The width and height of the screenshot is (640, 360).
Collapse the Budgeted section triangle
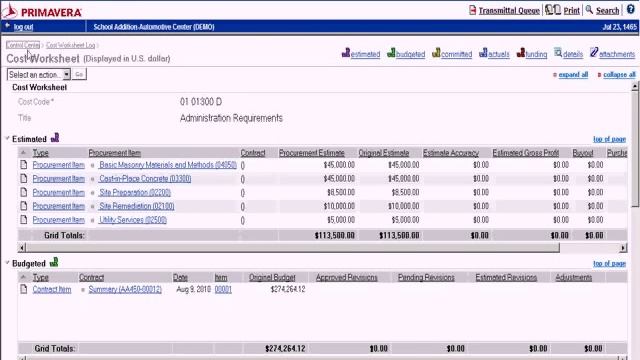coord(7,263)
